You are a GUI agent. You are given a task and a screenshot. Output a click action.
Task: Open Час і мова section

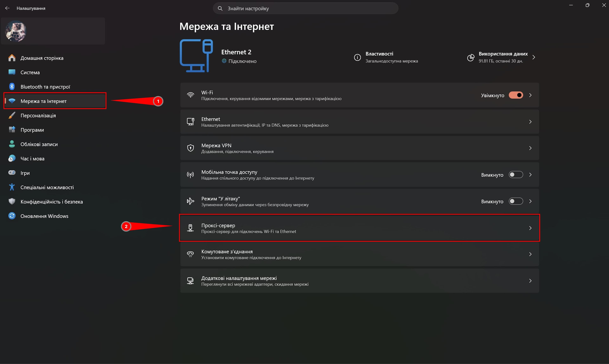click(55, 158)
